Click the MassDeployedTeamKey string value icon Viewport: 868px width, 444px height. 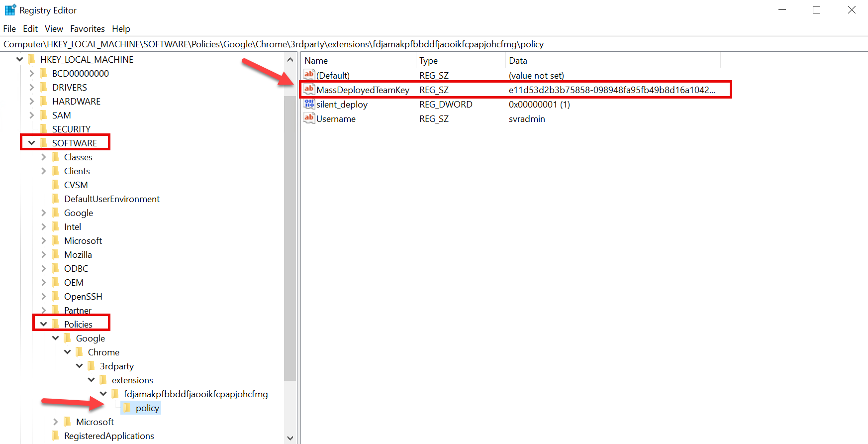coord(309,90)
